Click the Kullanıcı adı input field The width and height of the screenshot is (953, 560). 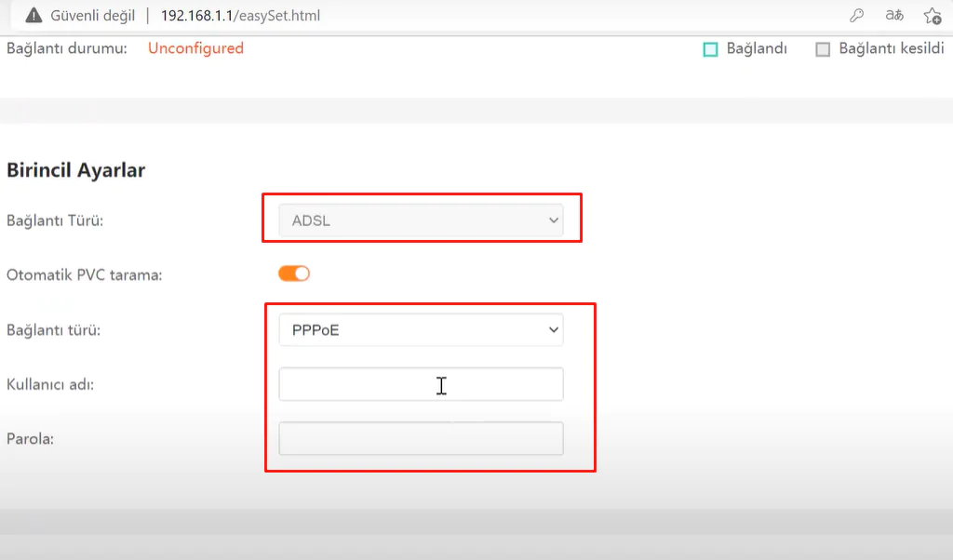pos(421,384)
